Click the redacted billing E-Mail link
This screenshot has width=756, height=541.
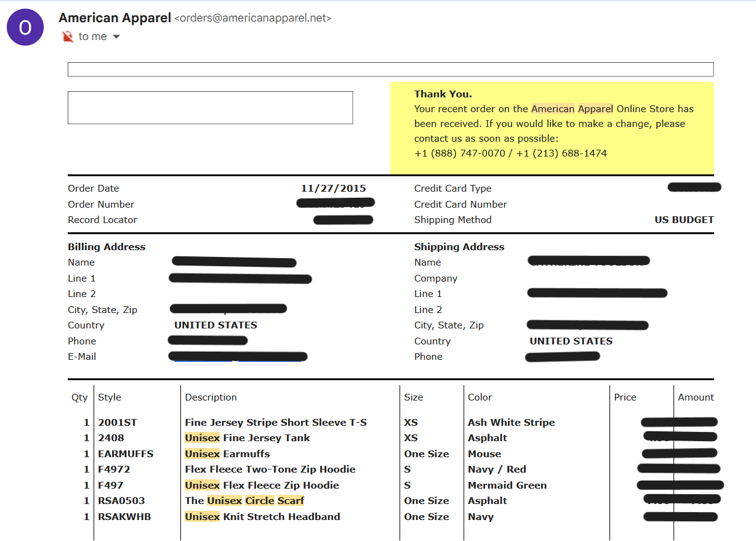point(238,357)
